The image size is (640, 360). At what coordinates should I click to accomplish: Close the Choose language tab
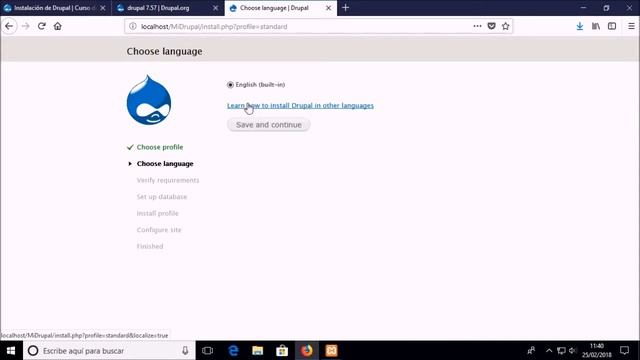tap(328, 8)
